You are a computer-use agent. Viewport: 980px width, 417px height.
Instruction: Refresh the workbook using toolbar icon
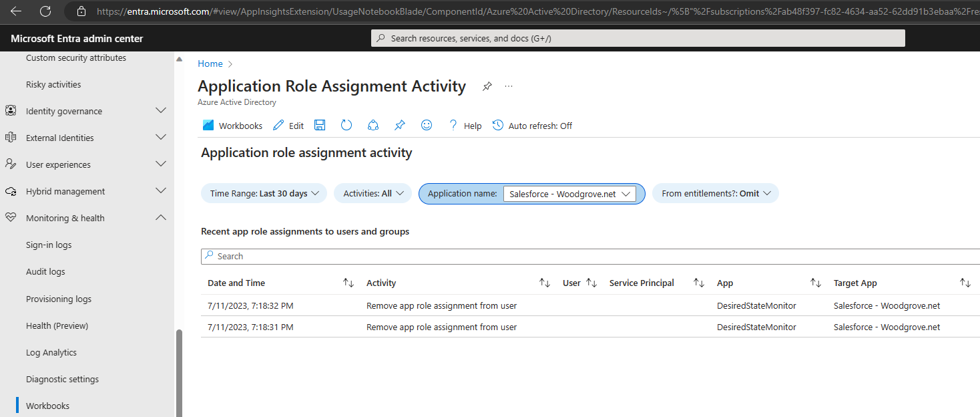(x=346, y=126)
